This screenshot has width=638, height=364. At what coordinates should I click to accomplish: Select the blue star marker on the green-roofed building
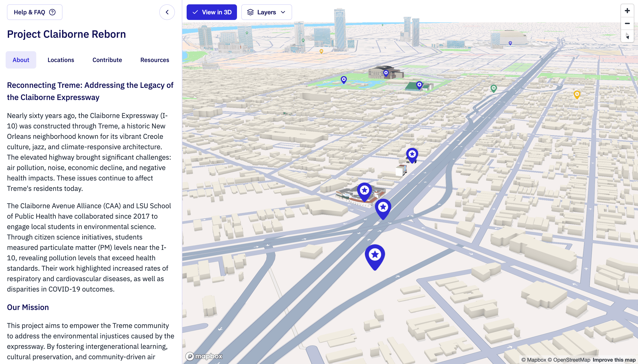pos(419,85)
